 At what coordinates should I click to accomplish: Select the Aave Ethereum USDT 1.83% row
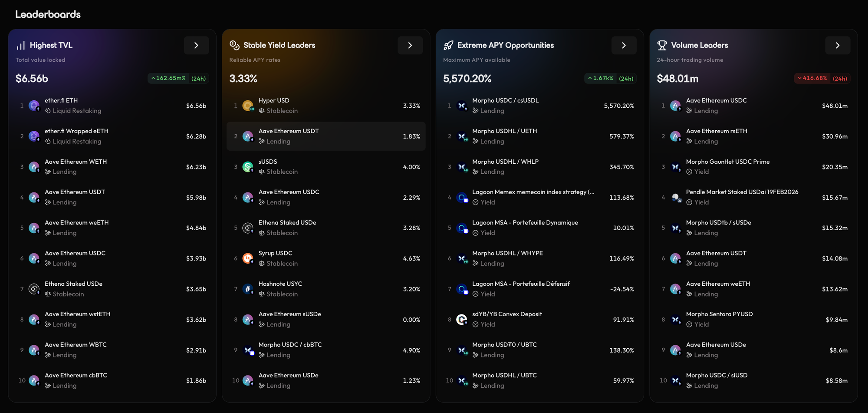(326, 136)
